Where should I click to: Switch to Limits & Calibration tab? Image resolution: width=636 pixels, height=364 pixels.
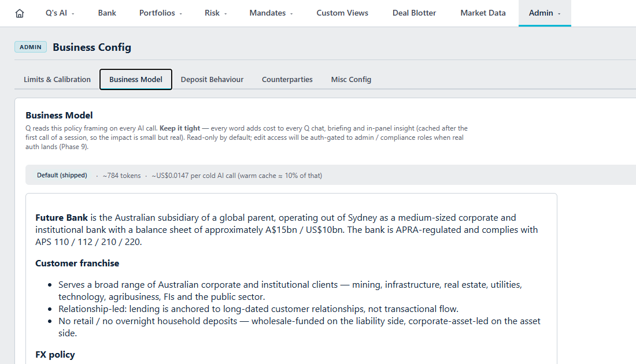(x=57, y=80)
